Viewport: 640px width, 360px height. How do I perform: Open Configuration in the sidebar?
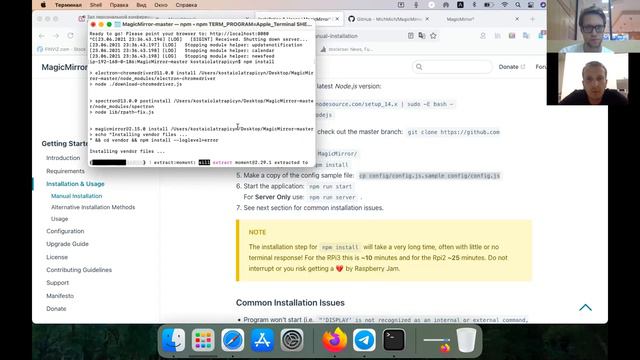coord(65,231)
